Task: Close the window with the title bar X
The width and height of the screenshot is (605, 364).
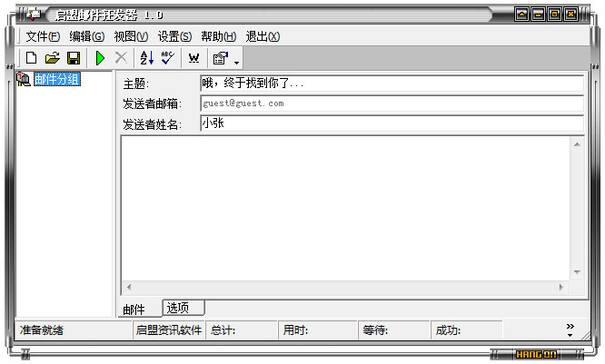Action: click(571, 15)
